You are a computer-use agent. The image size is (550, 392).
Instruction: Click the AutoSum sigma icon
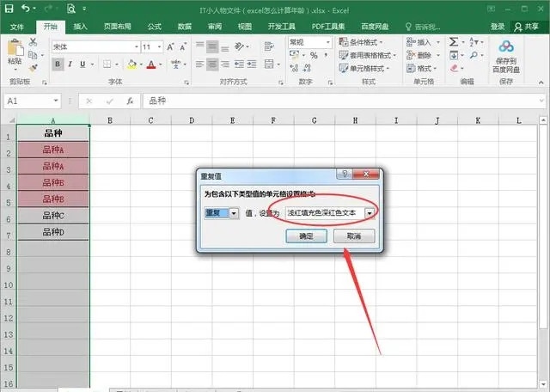point(453,41)
